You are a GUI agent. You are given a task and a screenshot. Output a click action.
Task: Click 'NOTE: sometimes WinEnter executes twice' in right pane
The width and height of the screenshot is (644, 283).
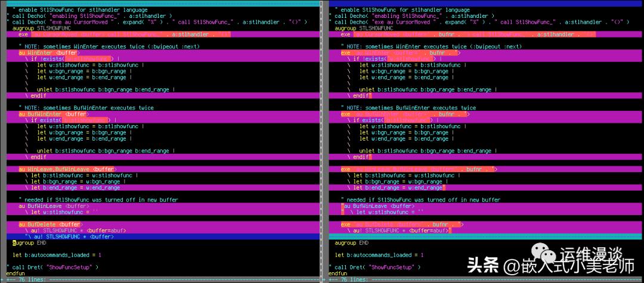click(x=431, y=46)
